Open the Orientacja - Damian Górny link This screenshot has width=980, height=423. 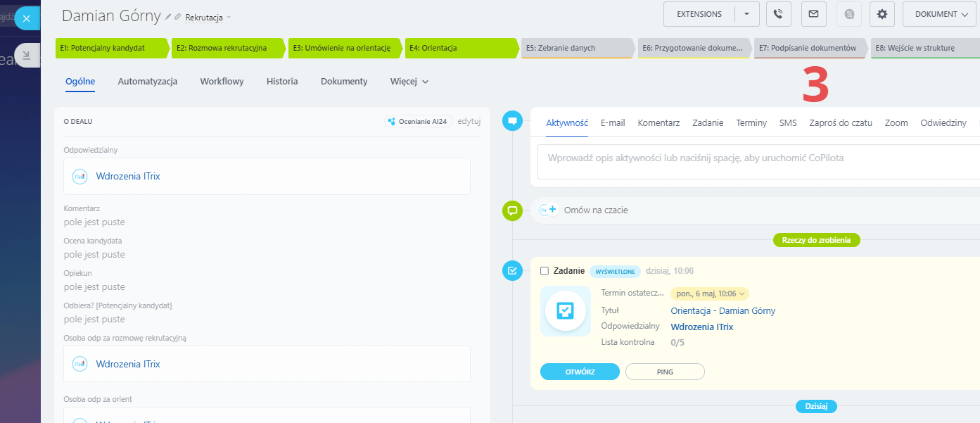point(723,310)
